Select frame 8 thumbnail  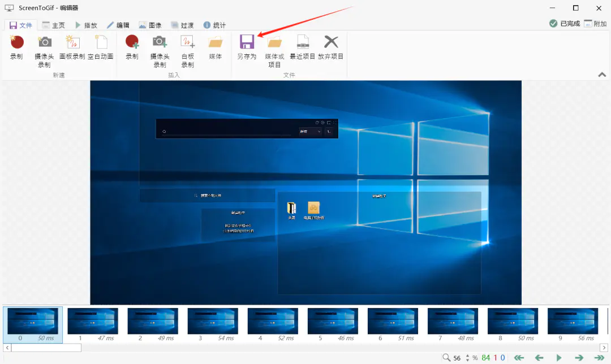click(513, 324)
